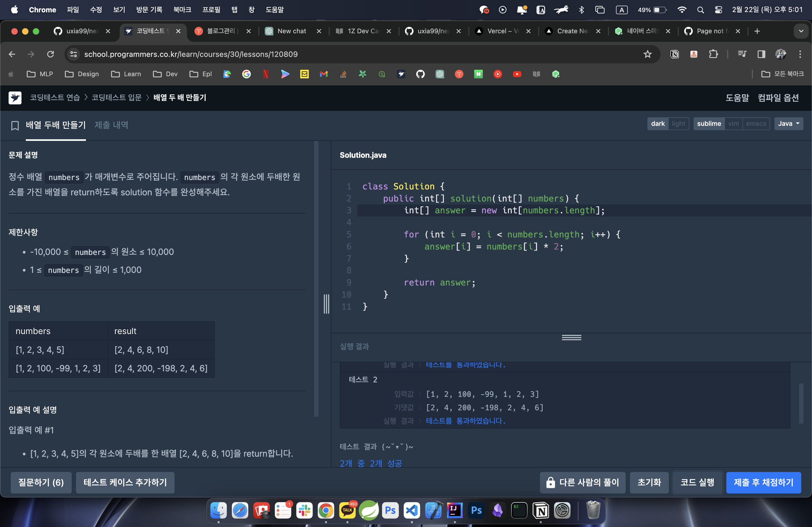
Task: Expand the Chrome tab search chevron
Action: [x=801, y=31]
